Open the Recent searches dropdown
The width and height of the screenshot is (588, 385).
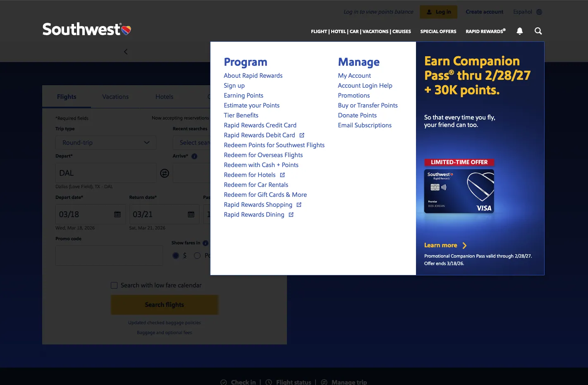click(x=191, y=143)
